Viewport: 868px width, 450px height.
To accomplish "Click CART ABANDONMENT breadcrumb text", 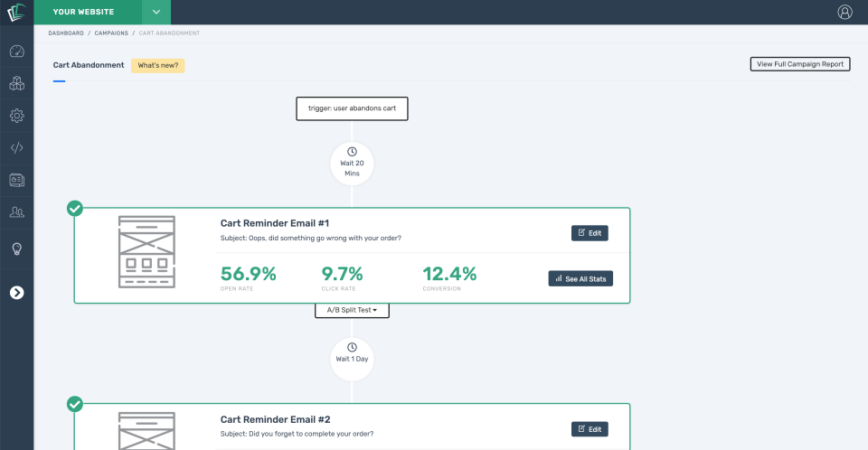I will tap(169, 33).
